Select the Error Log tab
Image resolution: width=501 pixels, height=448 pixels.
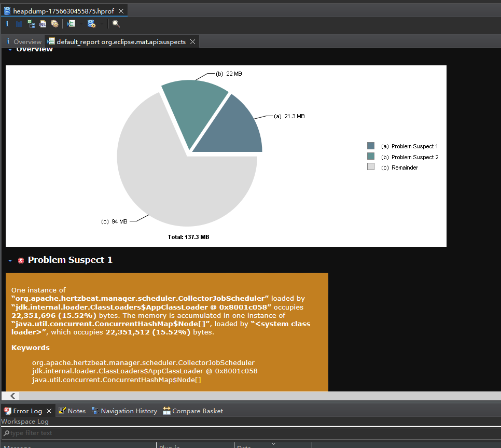27,411
